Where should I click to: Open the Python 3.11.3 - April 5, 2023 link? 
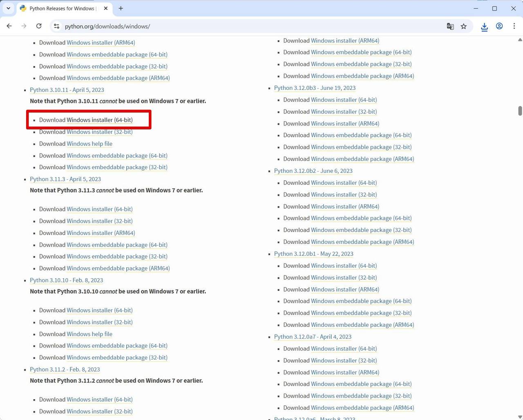coord(65,179)
